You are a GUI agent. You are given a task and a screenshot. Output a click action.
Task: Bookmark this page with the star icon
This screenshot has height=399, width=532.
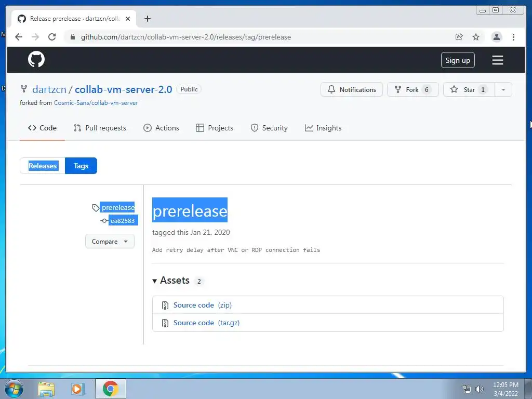coord(476,37)
